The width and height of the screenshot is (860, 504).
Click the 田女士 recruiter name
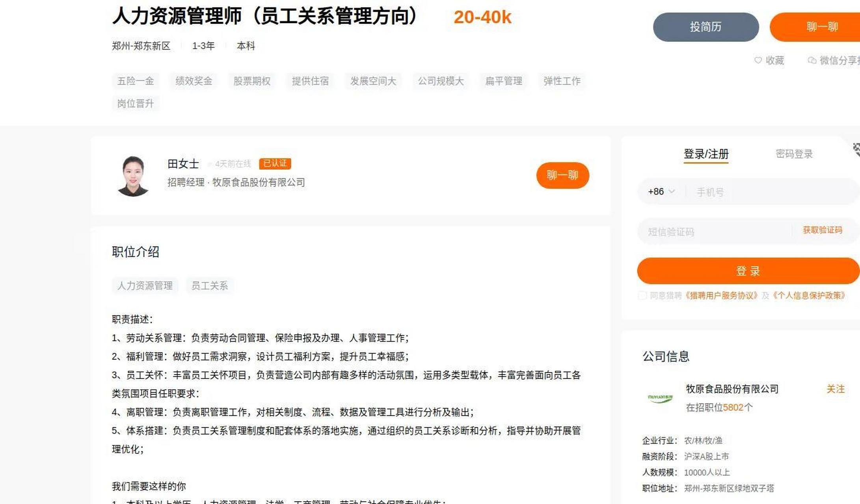(x=183, y=163)
